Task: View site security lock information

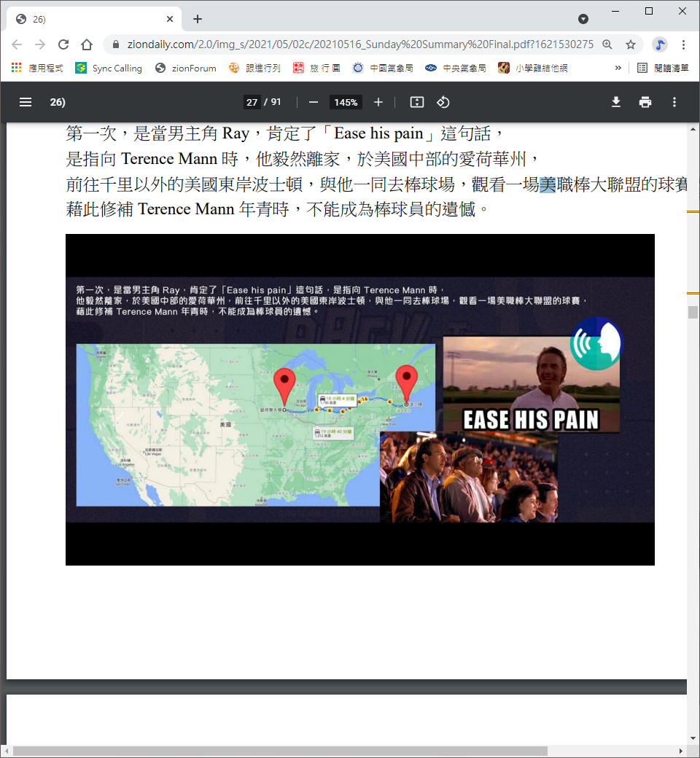Action: pos(116,44)
